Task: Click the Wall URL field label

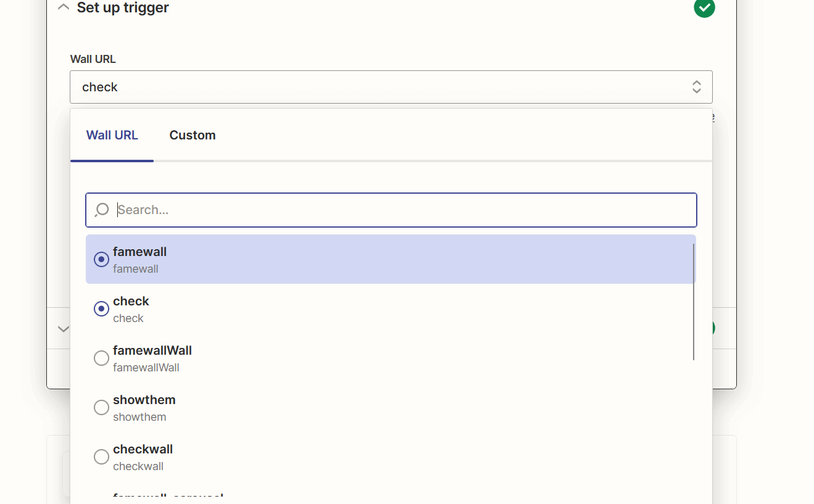Action: point(93,59)
